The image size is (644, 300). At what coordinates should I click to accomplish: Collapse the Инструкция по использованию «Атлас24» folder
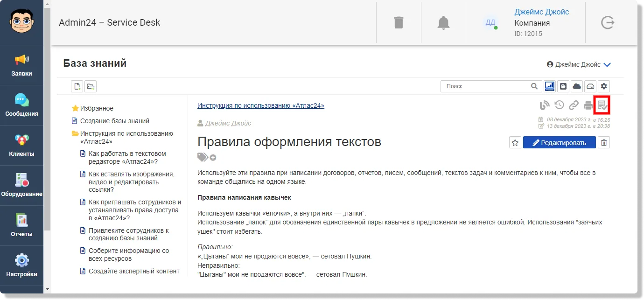coord(75,133)
